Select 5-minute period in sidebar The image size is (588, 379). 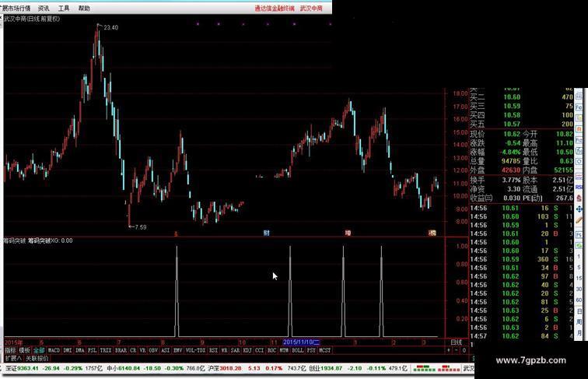[579, 267]
